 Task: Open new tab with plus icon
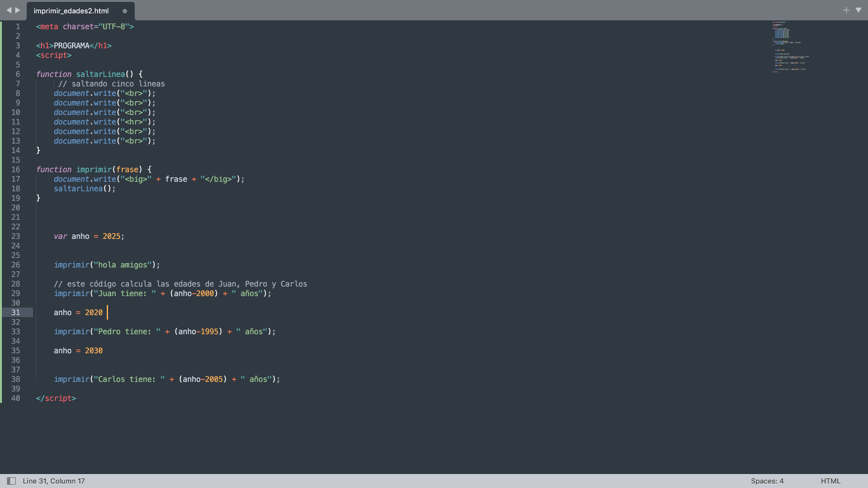pos(846,10)
